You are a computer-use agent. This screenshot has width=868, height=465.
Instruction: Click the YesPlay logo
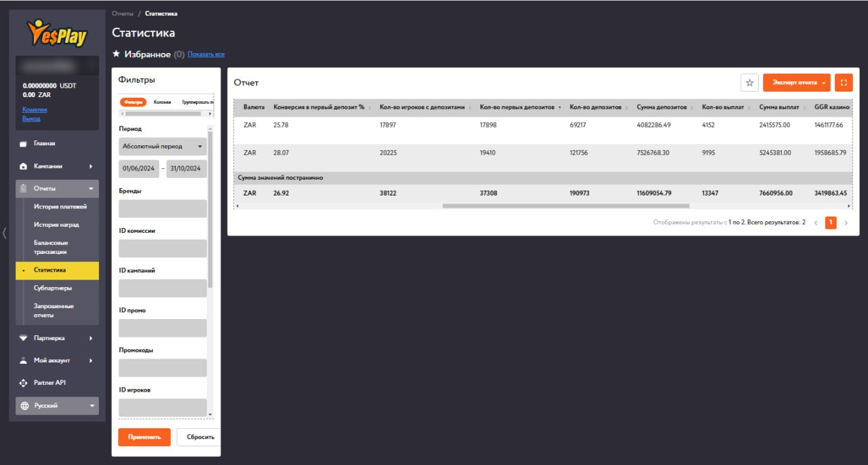pyautogui.click(x=57, y=33)
